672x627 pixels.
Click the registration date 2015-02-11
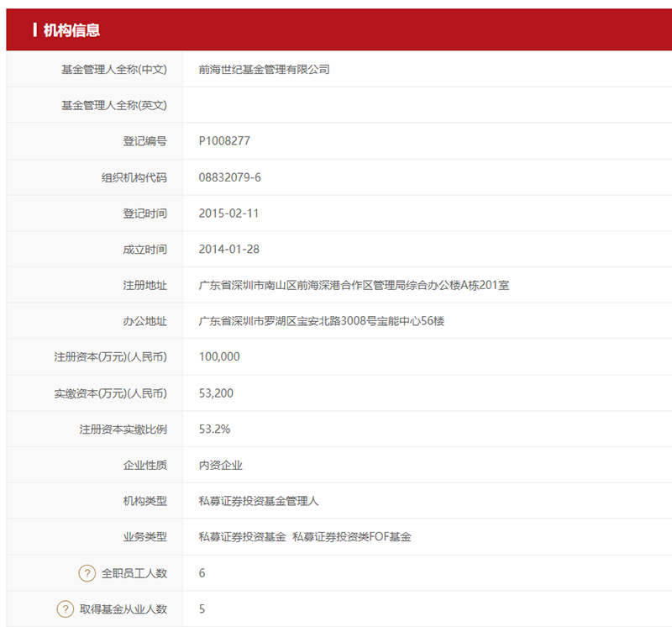coord(228,213)
